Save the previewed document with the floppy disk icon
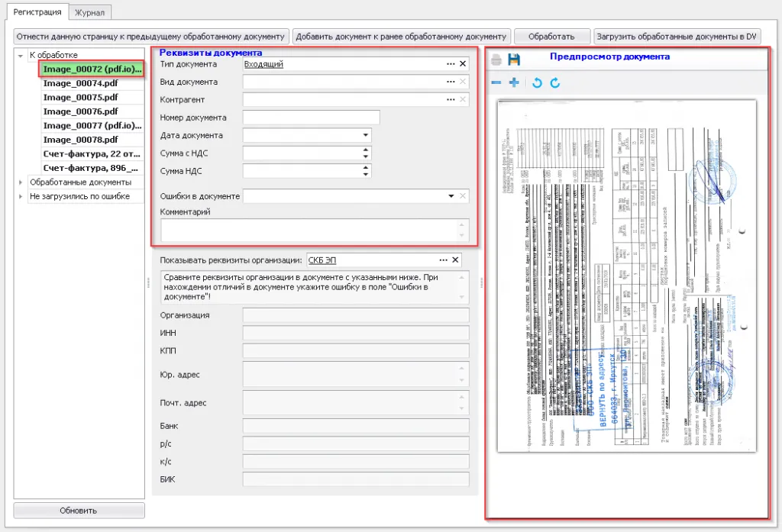 point(514,60)
